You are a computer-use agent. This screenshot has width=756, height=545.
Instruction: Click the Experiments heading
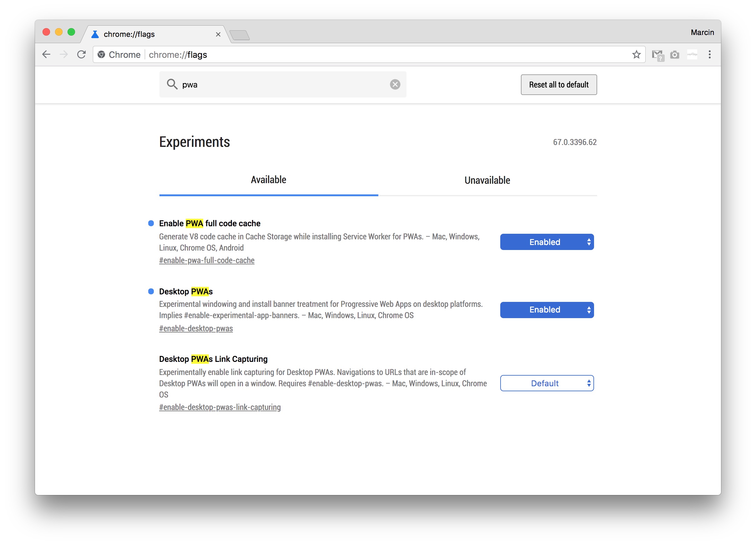(194, 142)
